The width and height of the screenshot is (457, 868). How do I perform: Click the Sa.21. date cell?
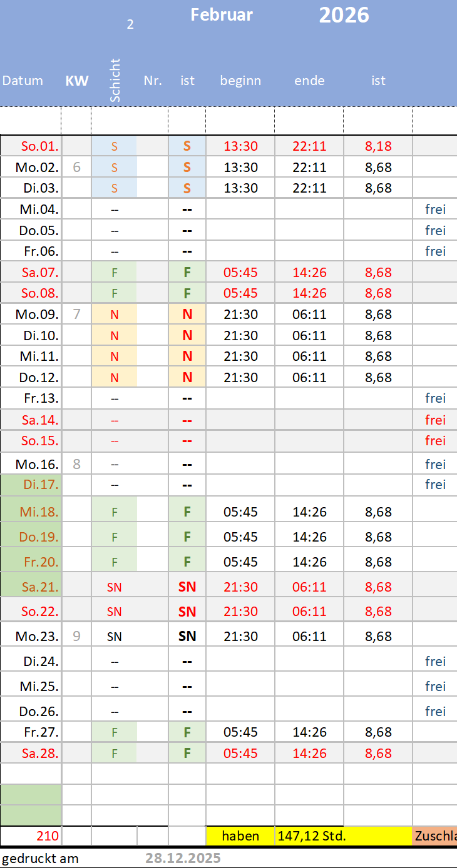39,587
